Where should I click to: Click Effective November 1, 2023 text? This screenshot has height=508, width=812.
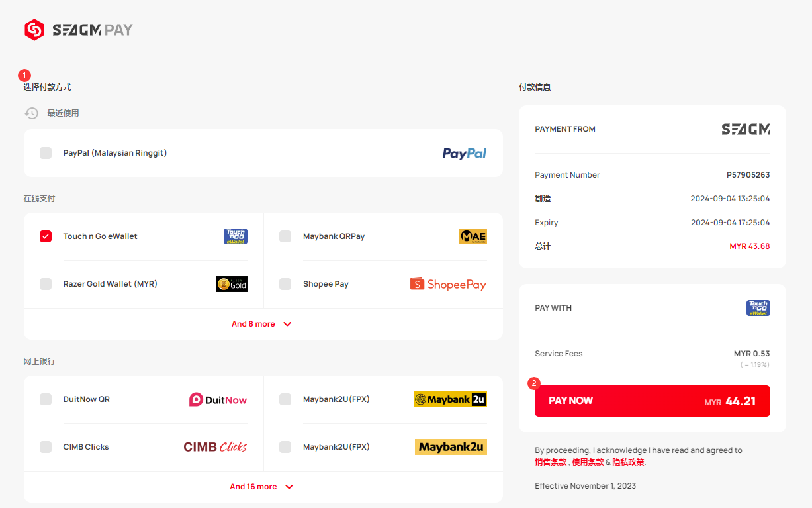coord(586,486)
